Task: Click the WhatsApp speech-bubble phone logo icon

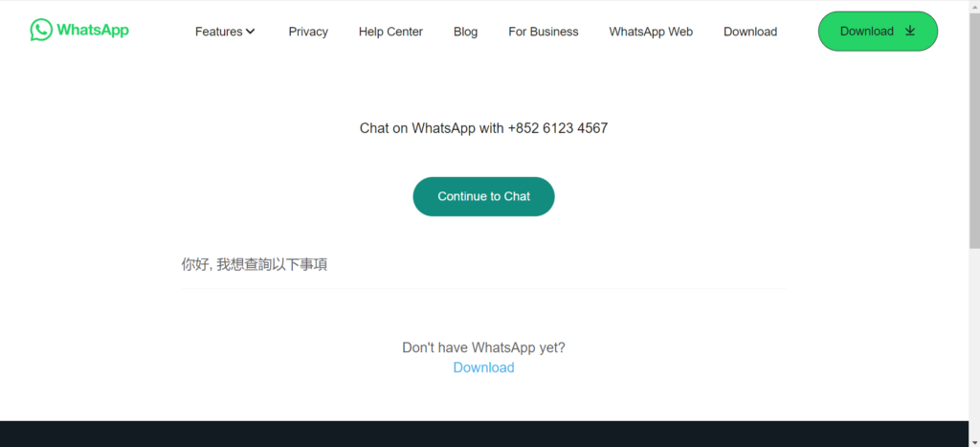Action: [x=41, y=30]
